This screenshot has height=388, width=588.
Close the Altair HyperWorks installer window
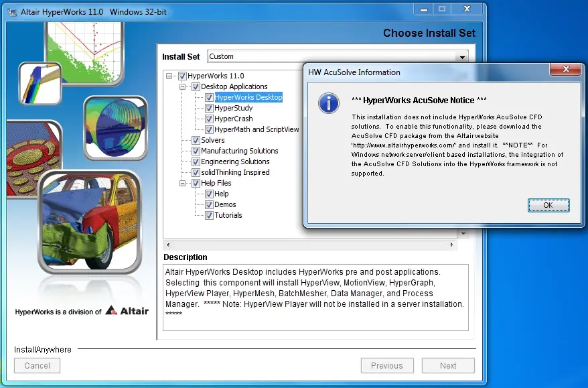click(467, 9)
